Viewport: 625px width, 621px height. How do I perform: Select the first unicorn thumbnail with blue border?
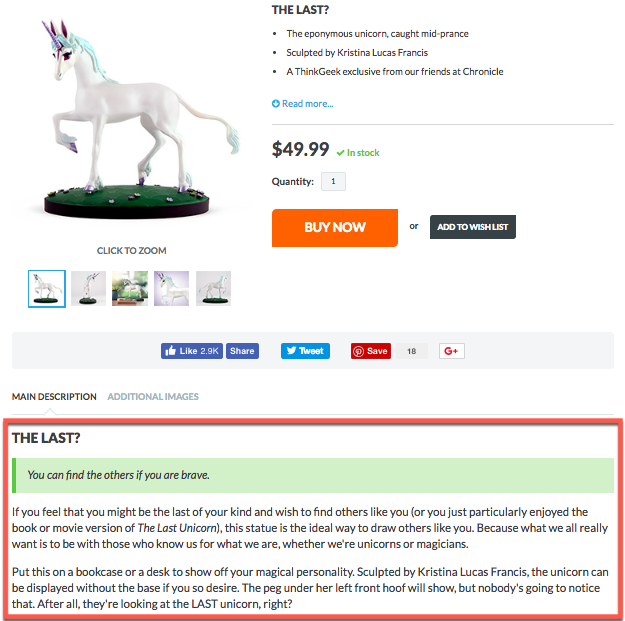click(47, 289)
